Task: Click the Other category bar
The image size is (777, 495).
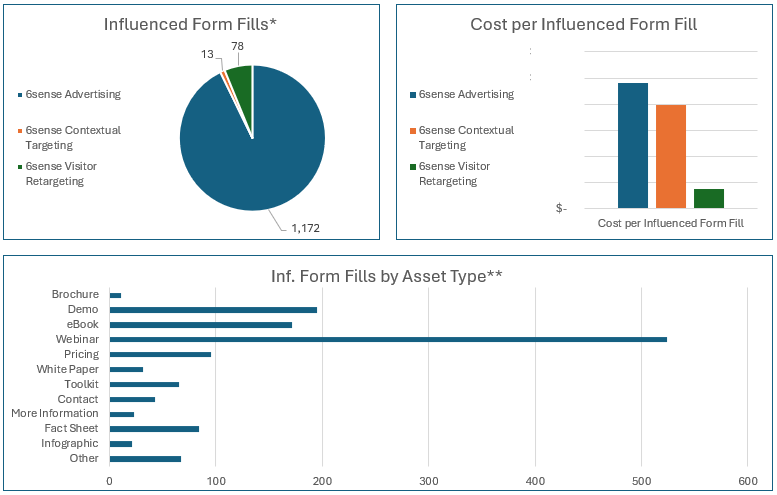Action: tap(145, 459)
